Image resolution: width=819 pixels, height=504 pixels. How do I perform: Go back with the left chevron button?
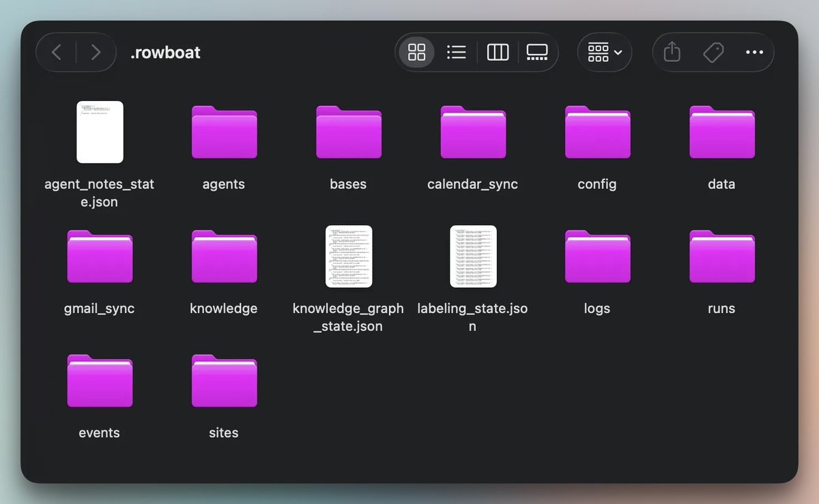tap(57, 53)
